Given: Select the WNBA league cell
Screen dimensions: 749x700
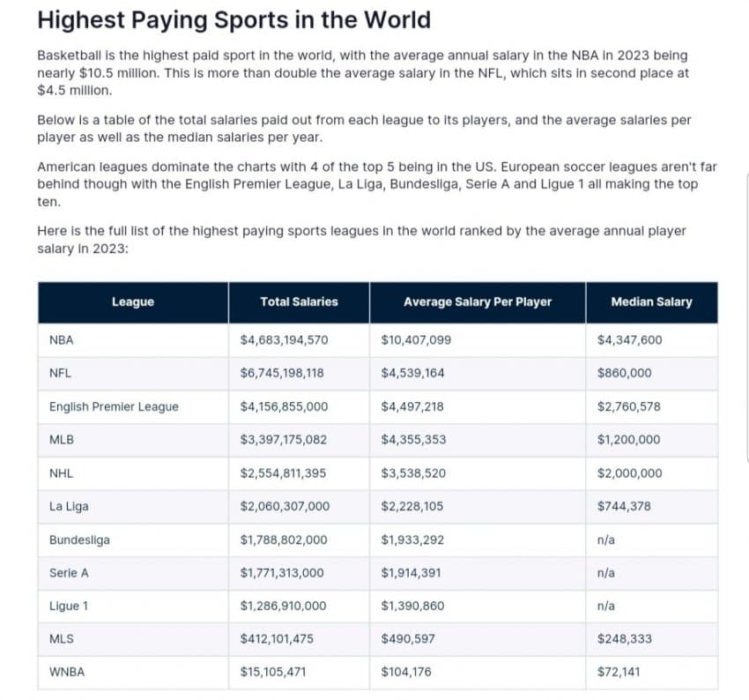Looking at the screenshot, I should coord(133,673).
